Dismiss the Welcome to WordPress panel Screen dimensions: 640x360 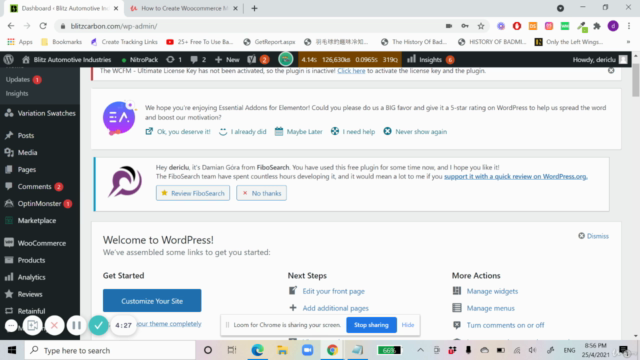(x=593, y=236)
